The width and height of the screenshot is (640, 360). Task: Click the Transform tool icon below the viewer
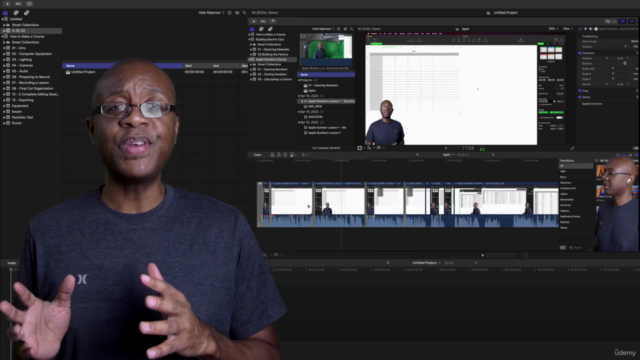pos(360,148)
